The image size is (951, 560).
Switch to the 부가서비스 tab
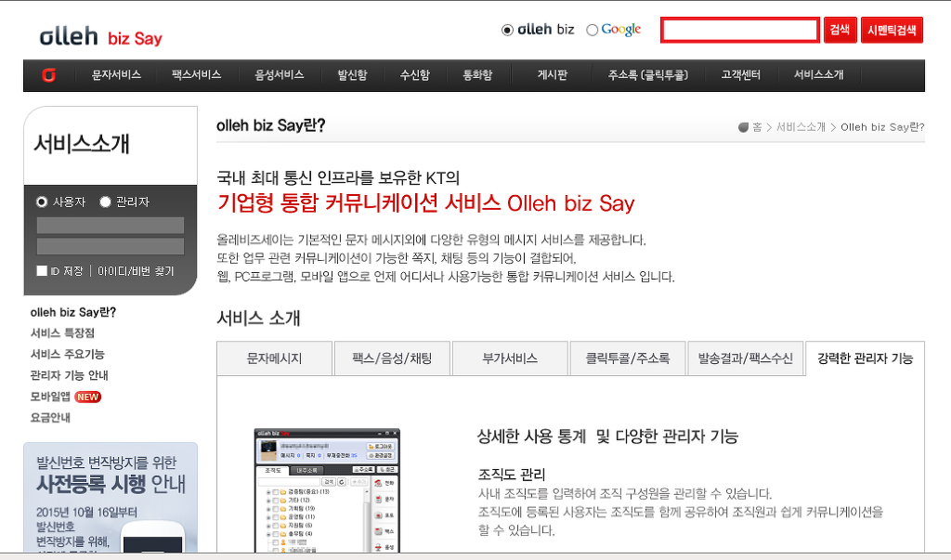pyautogui.click(x=510, y=358)
